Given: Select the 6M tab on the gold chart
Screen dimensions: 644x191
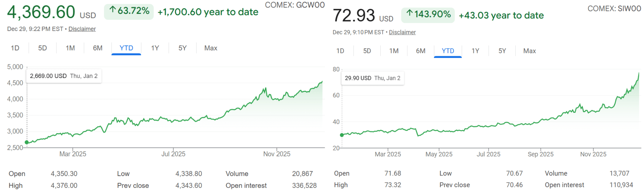Looking at the screenshot, I should click(98, 48).
